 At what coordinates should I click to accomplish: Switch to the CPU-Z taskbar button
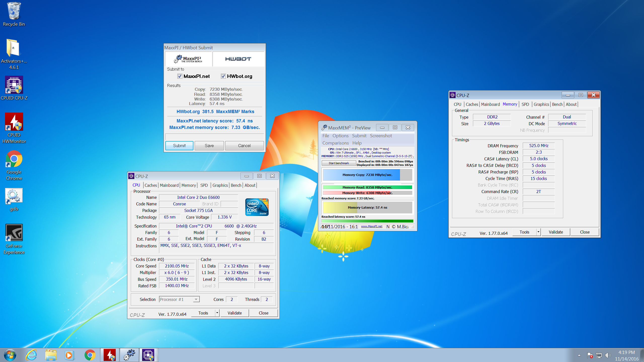click(148, 355)
